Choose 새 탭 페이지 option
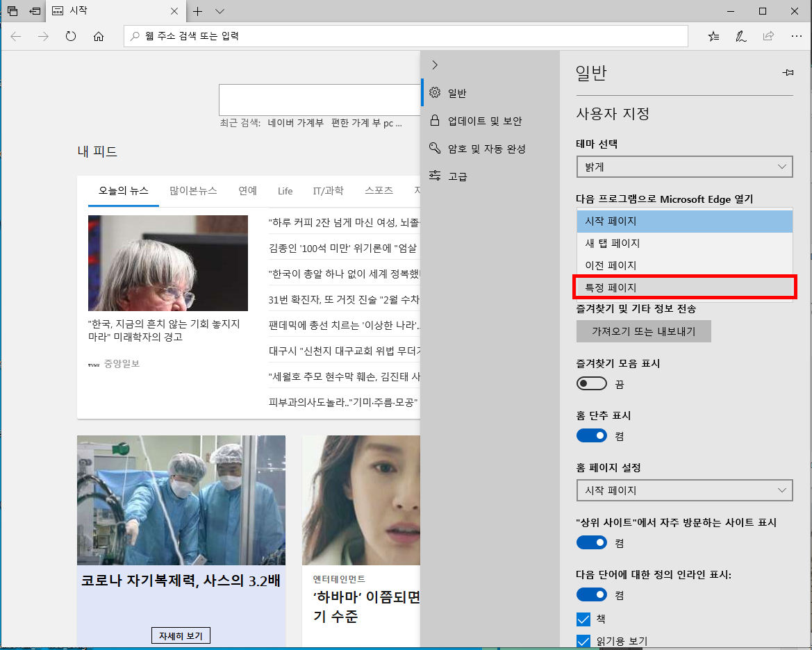The height and width of the screenshot is (650, 812). pos(685,244)
